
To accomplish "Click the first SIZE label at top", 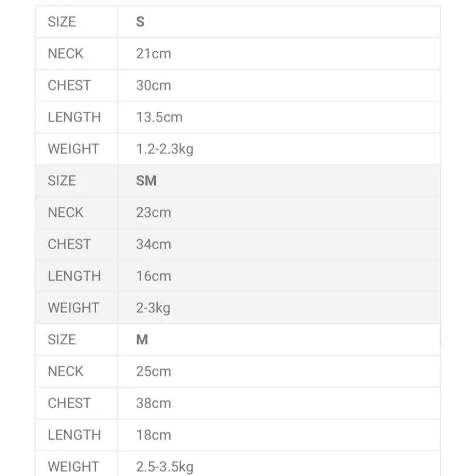I will pos(62,22).
